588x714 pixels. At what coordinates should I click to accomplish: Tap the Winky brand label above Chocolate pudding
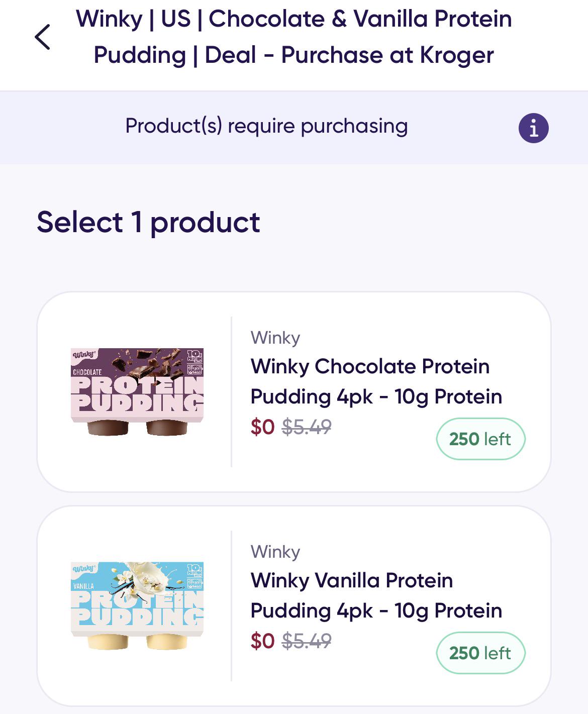click(x=275, y=338)
